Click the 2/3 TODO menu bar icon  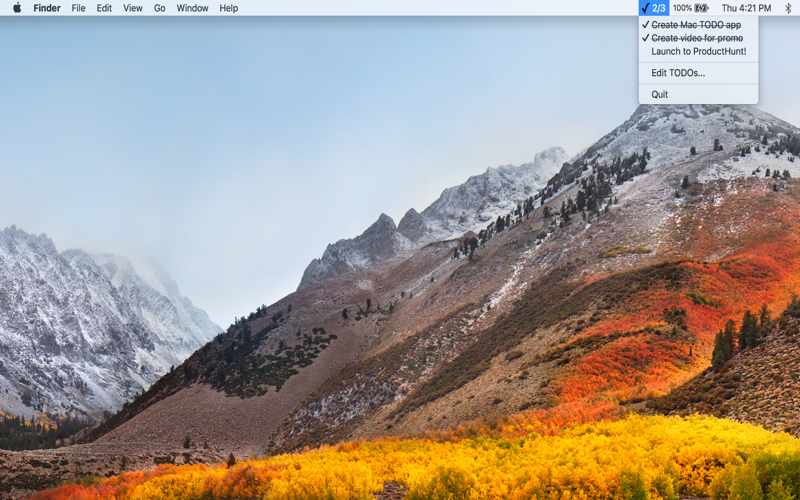[654, 8]
